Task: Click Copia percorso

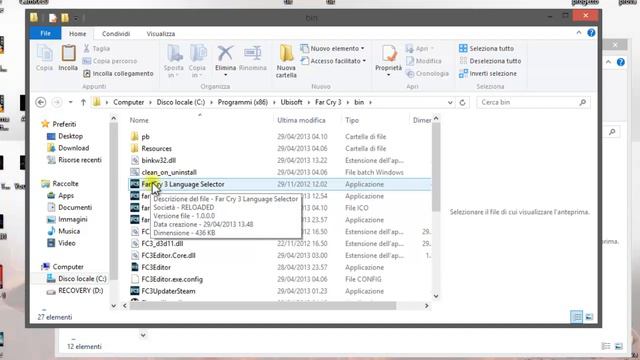Action: pos(110,61)
